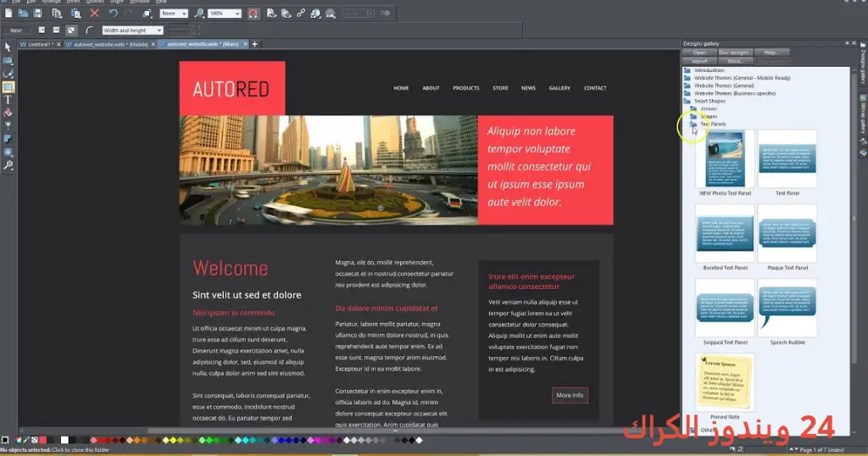The width and height of the screenshot is (868, 456).
Task: Switch to autored_website.web [Main] tab
Action: 202,44
